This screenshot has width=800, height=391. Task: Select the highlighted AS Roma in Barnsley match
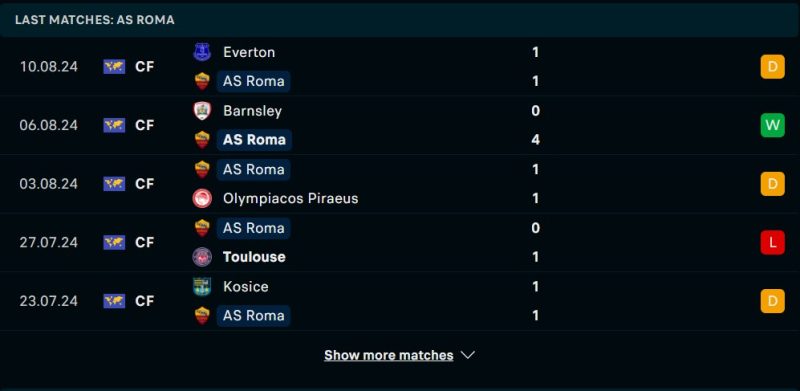coord(254,140)
